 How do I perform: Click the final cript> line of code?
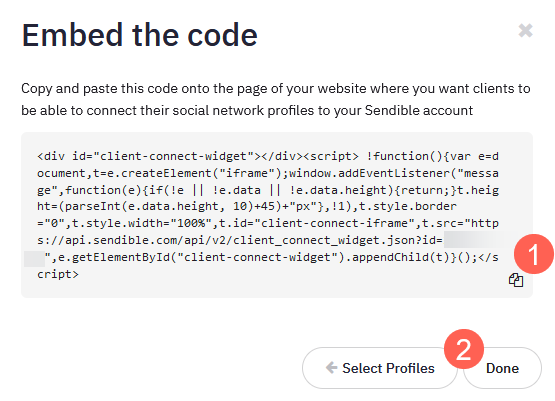click(58, 274)
